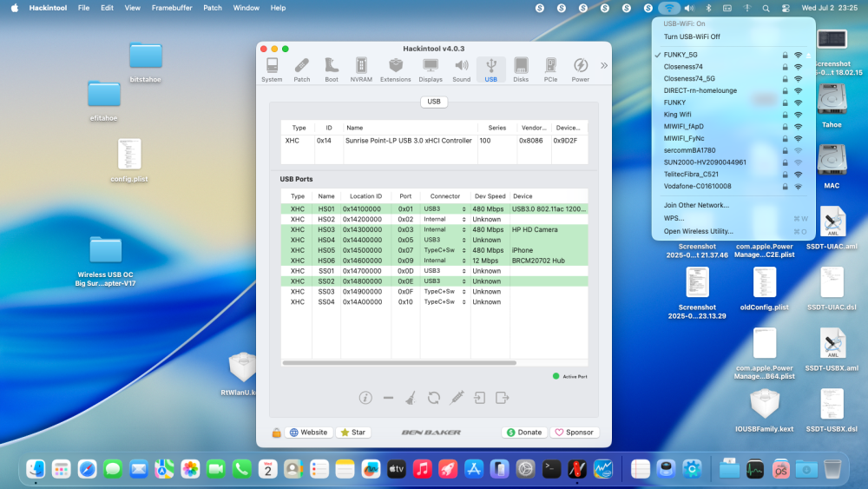Screen dimensions: 868x489
Task: Open the Patch menu in menu bar
Action: 213,8
